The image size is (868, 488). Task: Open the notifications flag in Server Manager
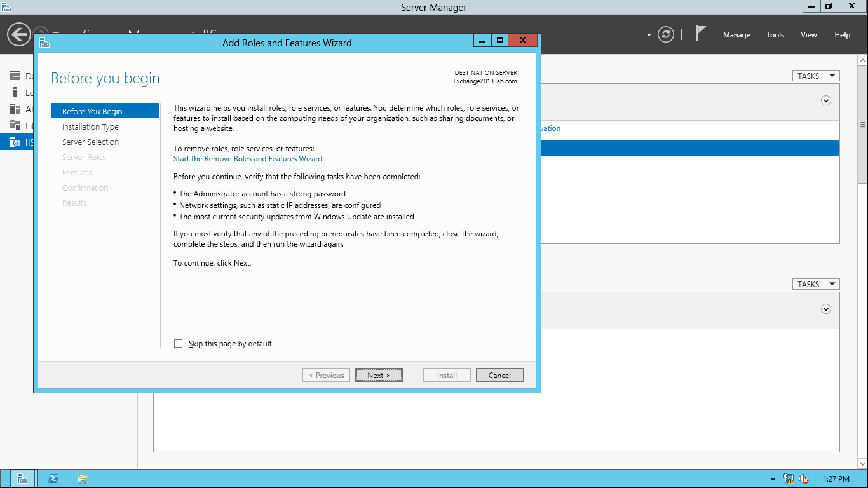coord(700,34)
